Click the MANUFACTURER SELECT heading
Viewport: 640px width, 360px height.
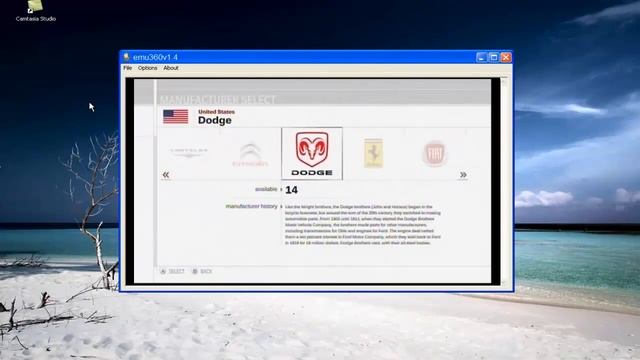coord(218,100)
